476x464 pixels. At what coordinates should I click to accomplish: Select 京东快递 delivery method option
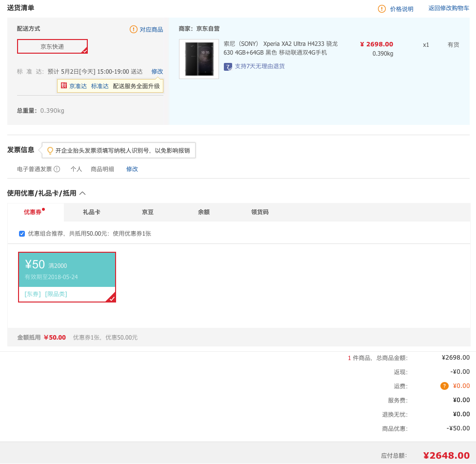[52, 46]
